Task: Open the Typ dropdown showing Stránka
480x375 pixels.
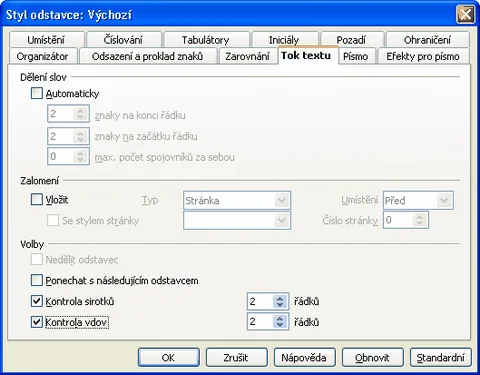Action: (237, 200)
